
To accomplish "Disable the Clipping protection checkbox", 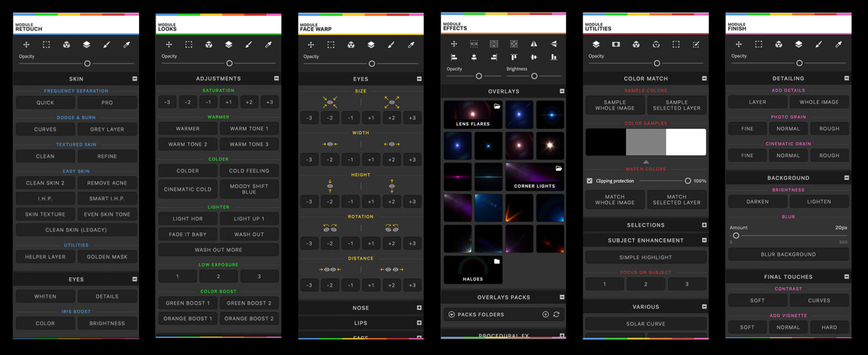I will pos(589,181).
